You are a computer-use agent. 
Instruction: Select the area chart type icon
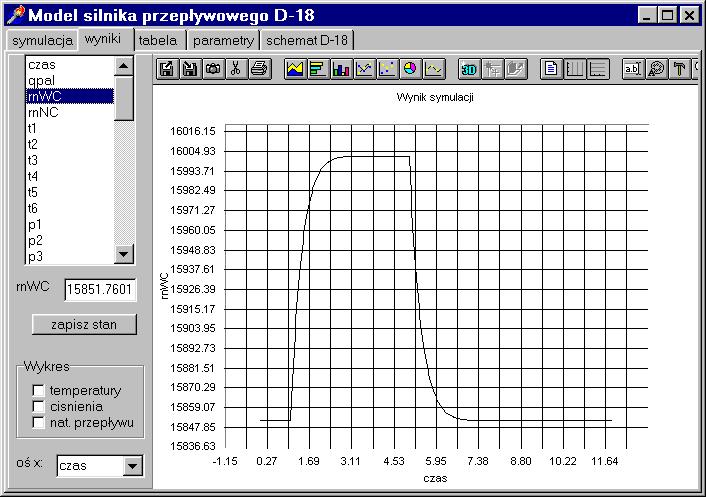coord(295,69)
